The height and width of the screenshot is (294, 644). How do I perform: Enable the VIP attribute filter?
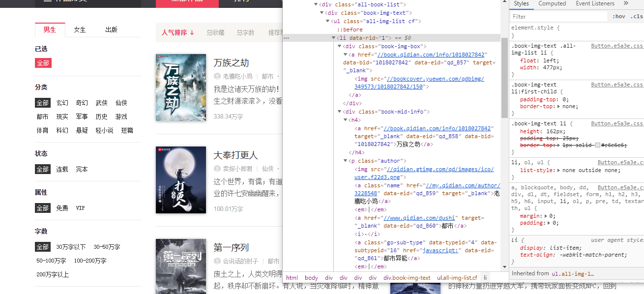80,208
